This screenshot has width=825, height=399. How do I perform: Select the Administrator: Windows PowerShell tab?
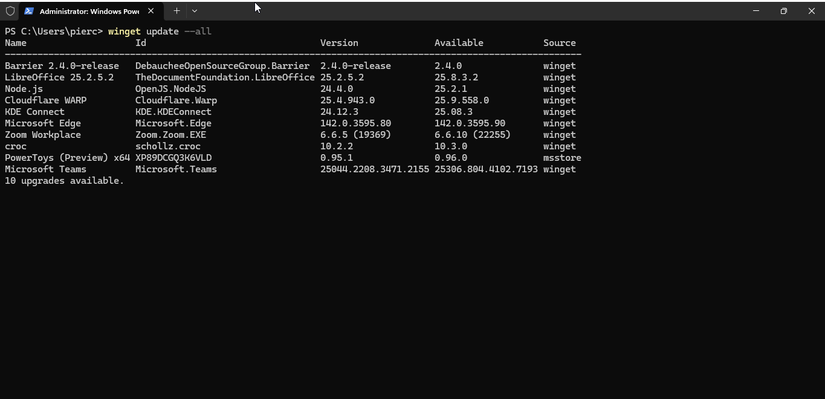pyautogui.click(x=90, y=11)
